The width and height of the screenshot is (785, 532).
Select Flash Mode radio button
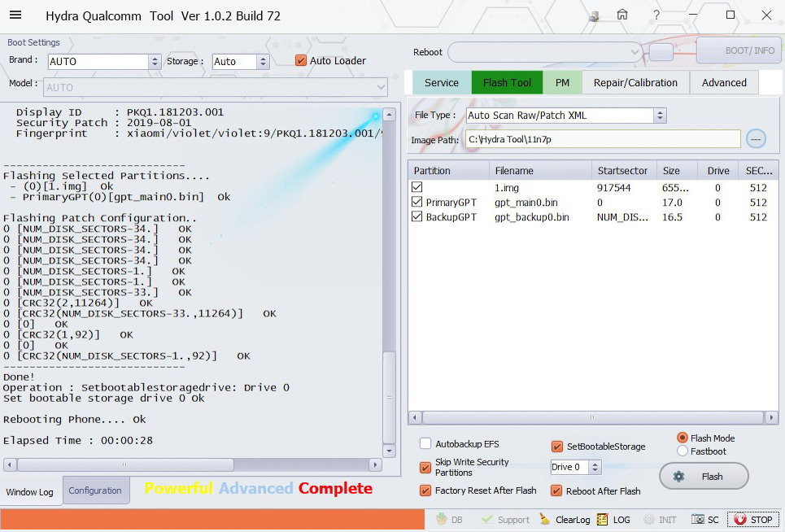tap(682, 438)
